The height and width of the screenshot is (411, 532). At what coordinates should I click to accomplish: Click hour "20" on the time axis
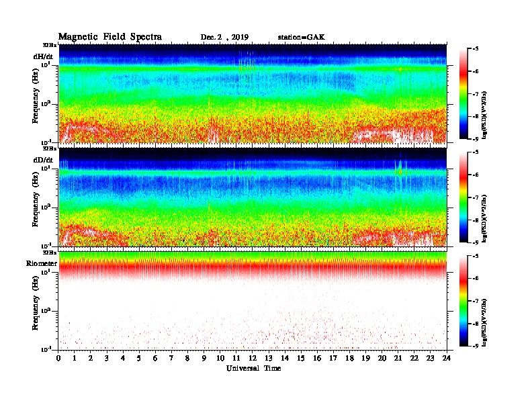(382, 359)
